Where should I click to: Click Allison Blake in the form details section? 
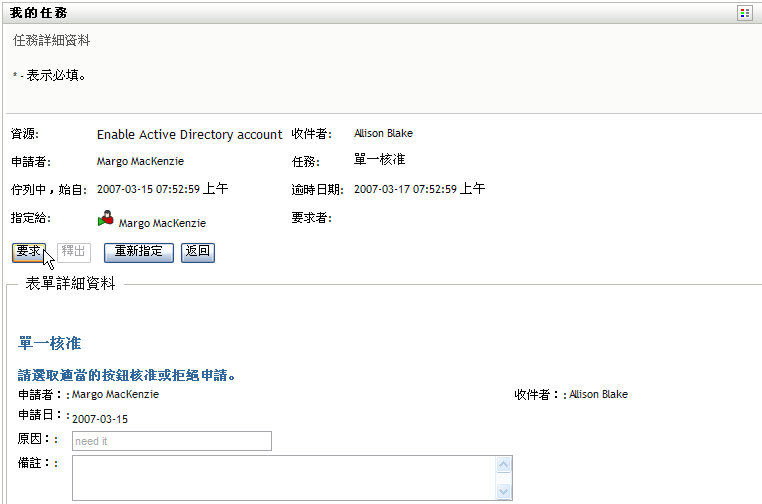(599, 394)
